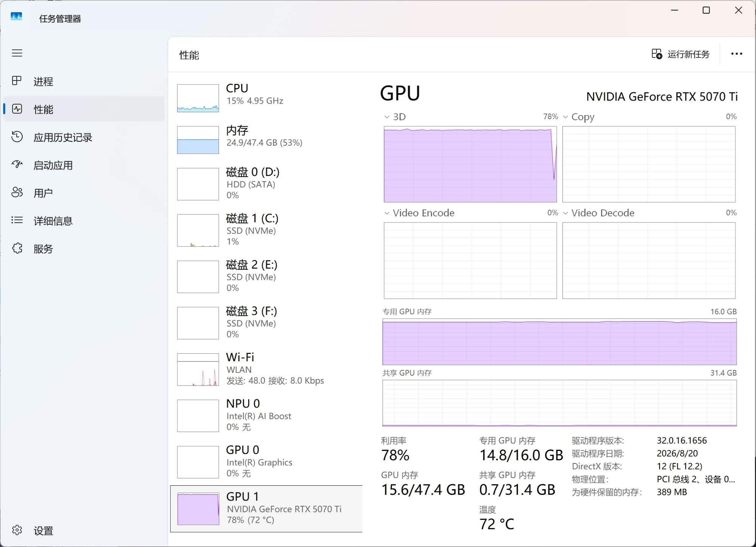The height and width of the screenshot is (547, 756).
Task: Click the 进程 processes icon
Action: coord(17,81)
